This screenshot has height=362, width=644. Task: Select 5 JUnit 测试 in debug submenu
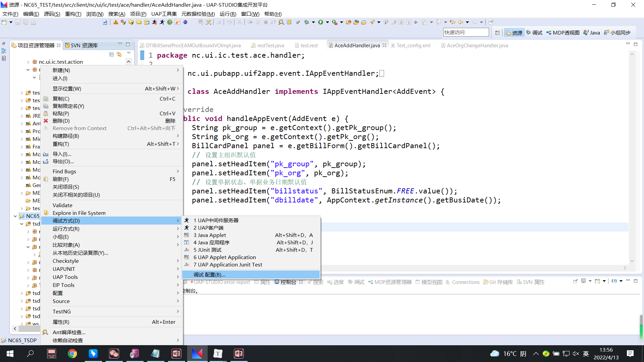click(x=207, y=250)
